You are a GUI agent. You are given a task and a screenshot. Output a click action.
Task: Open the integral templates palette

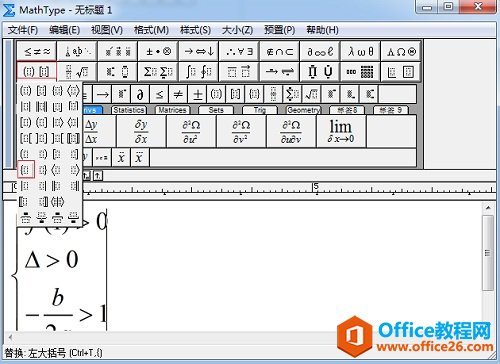tap(199, 71)
